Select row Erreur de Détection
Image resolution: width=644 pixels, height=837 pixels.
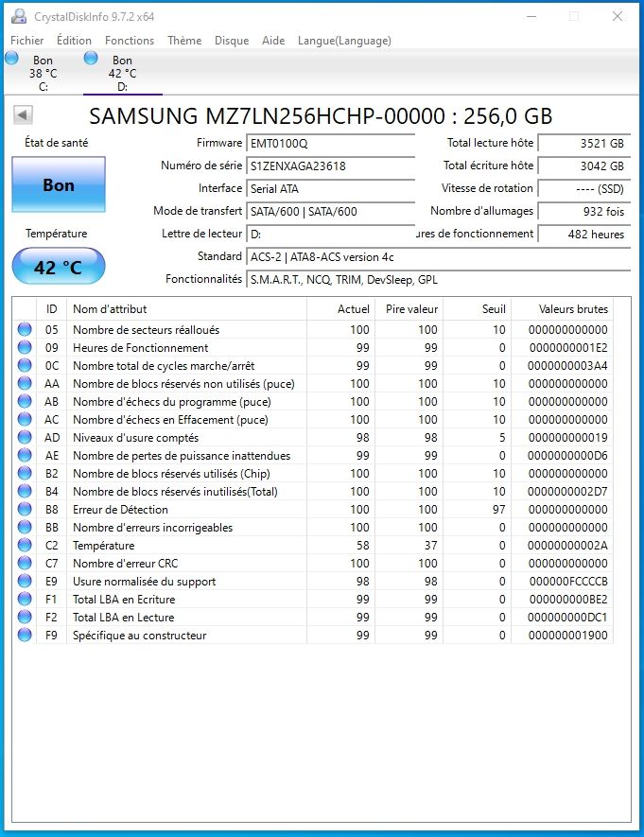[313, 509]
